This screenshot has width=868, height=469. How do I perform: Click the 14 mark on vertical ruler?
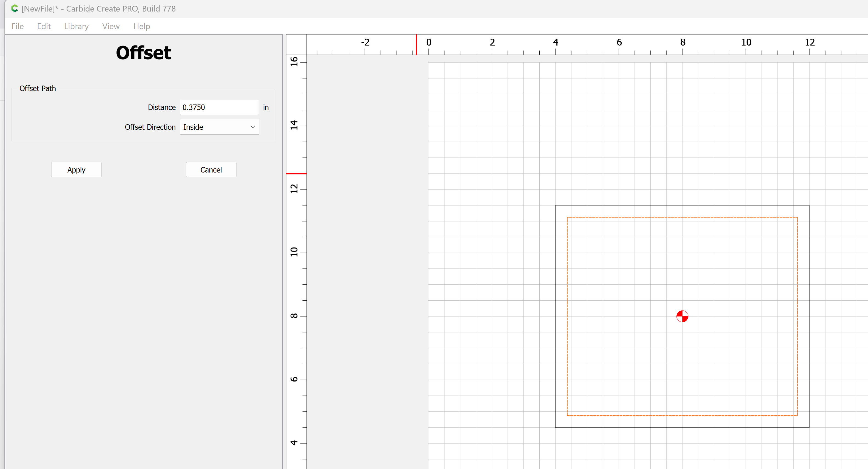[294, 125]
